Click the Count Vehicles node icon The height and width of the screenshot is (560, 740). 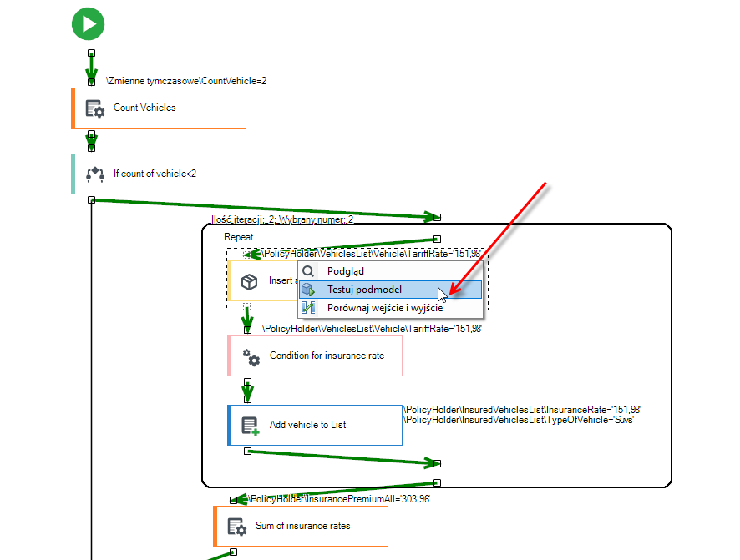pos(95,108)
